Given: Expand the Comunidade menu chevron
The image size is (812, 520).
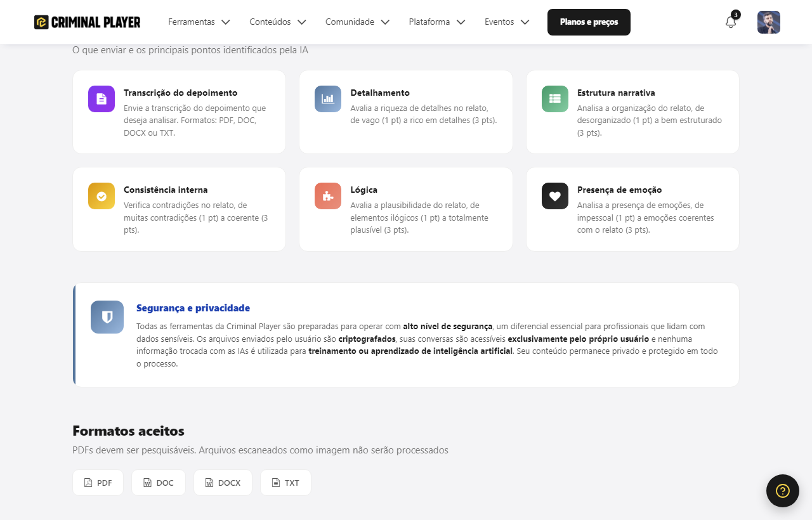Looking at the screenshot, I should pyautogui.click(x=385, y=22).
